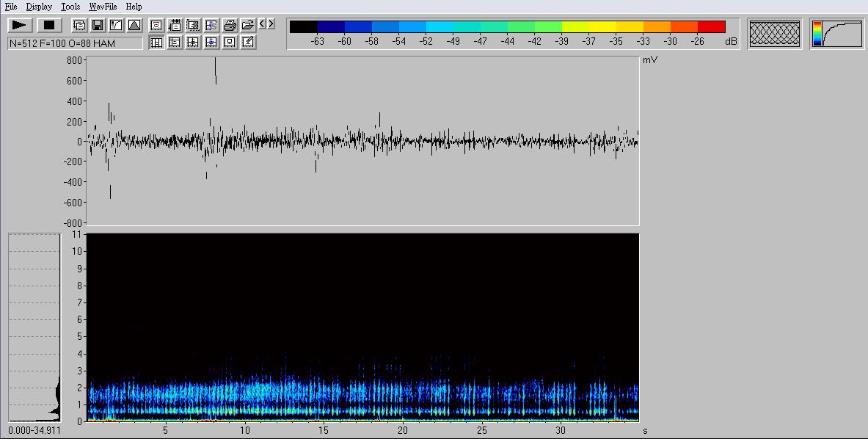This screenshot has height=439, width=868.
Task: Click the floppy disk save icon
Action: [98, 25]
